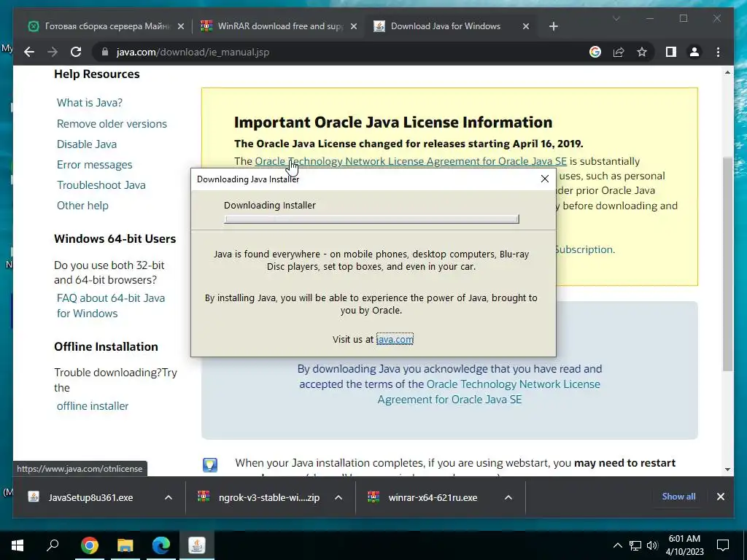The width and height of the screenshot is (747, 560).
Task: Reload the Java download page
Action: [76, 52]
